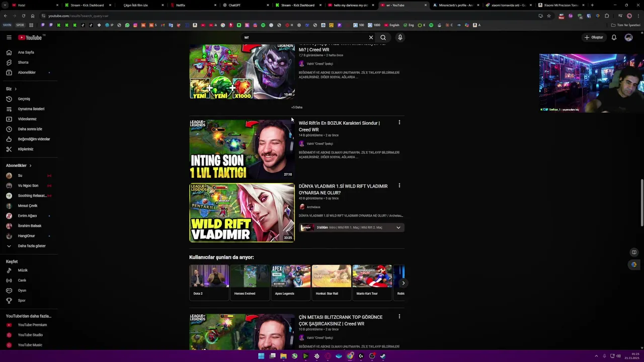
Task: Open the YouTube hamburger guide menu
Action: coord(9,37)
